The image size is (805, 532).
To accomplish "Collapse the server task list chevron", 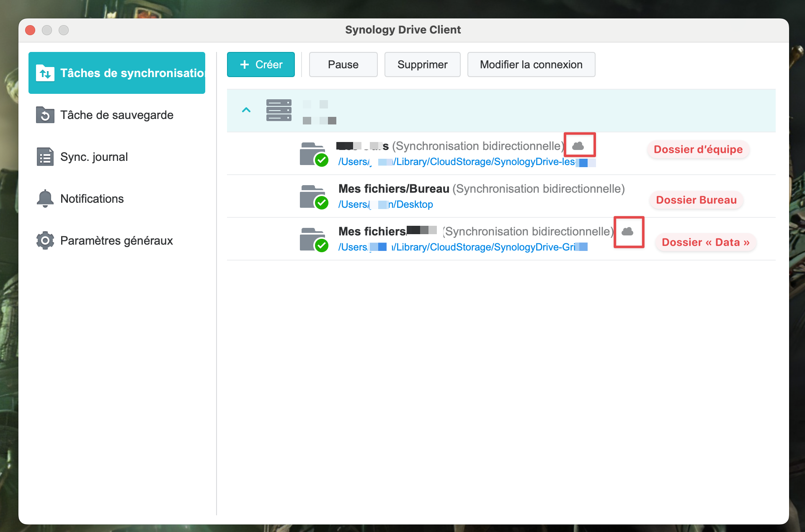I will 246,110.
